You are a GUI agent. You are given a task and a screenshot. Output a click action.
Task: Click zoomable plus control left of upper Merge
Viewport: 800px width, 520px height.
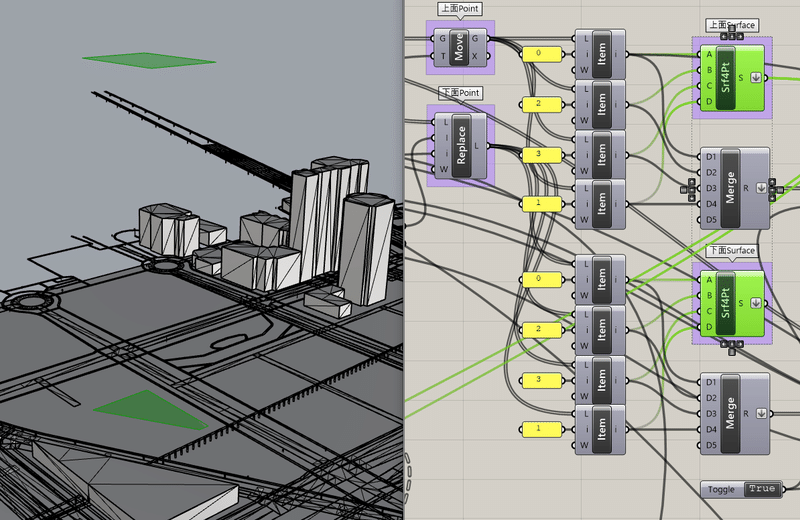(x=688, y=189)
